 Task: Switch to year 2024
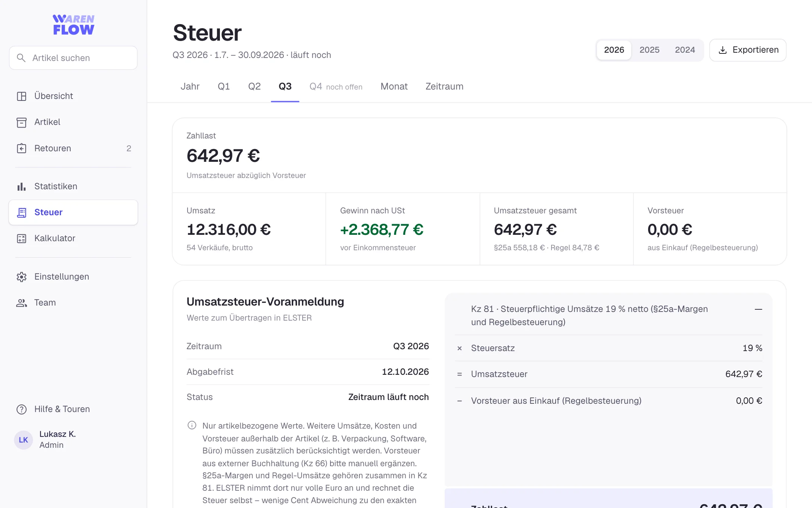(685, 50)
